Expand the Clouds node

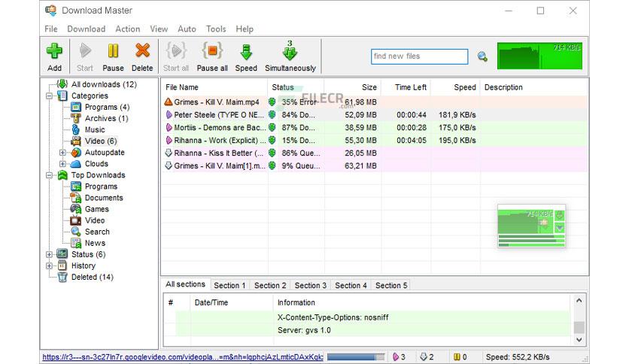point(62,163)
